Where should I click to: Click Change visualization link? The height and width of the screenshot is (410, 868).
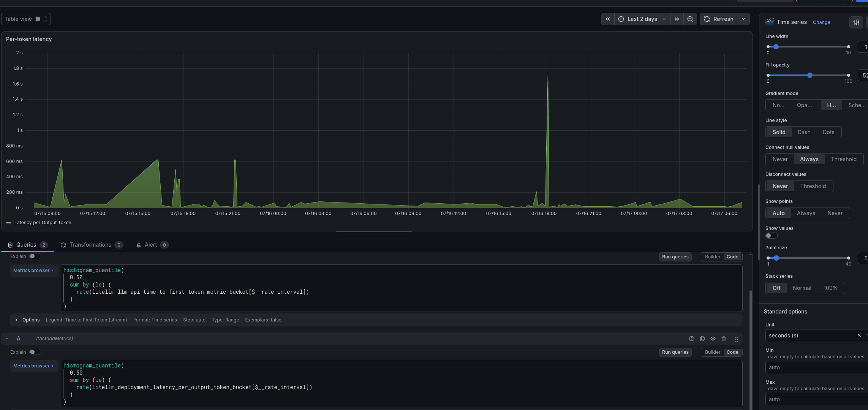[x=821, y=22]
